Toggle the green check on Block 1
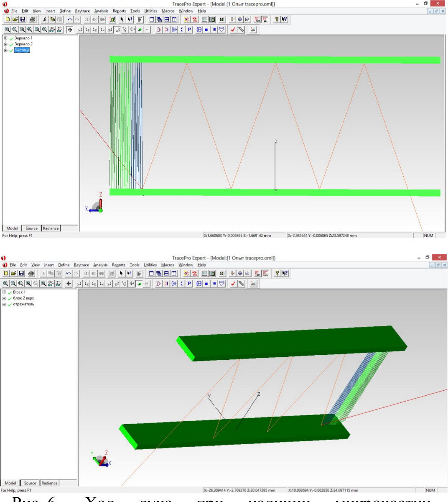The height and width of the screenshot is (502, 448). (x=10, y=293)
